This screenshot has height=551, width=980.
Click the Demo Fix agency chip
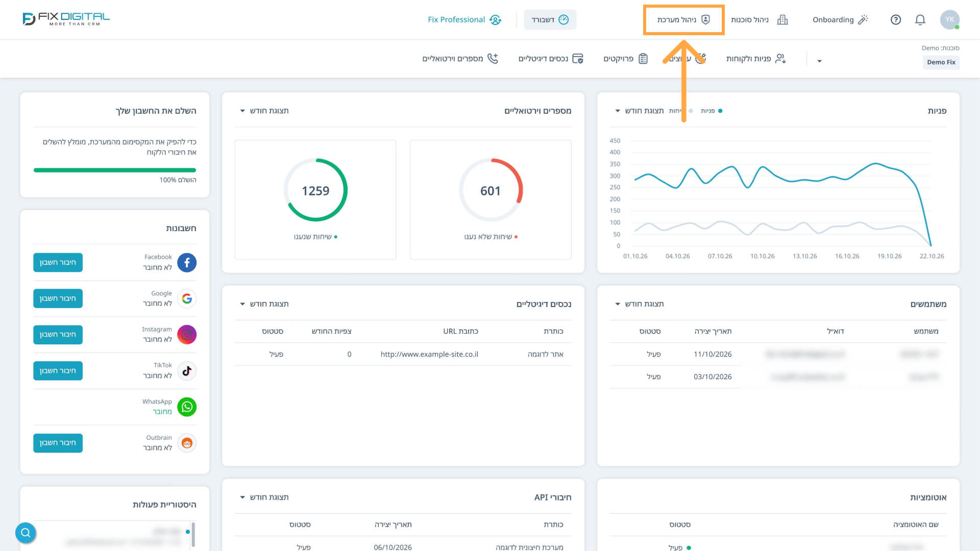941,62
